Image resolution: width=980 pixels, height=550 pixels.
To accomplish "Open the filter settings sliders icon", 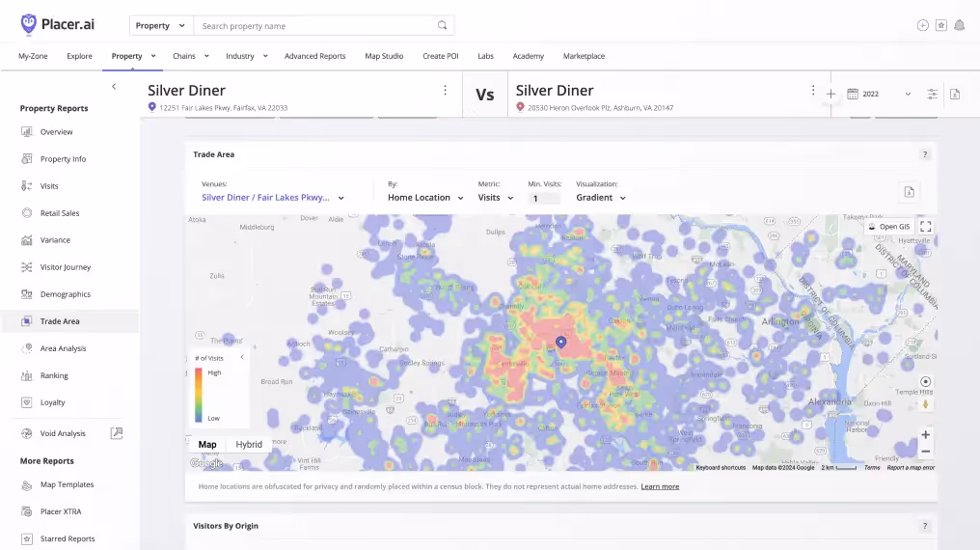I will [x=932, y=94].
